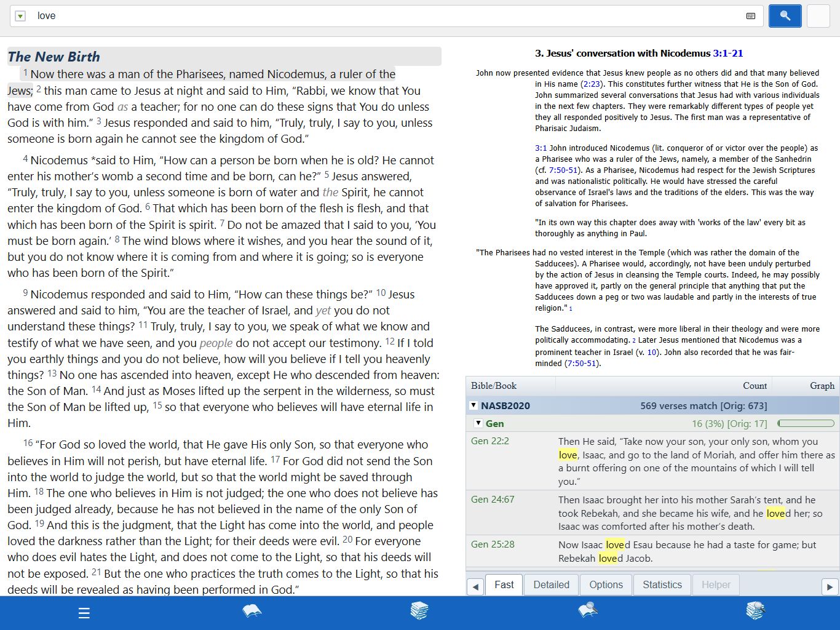Follow the 3:1-21 link in the commentary heading
Image resolution: width=840 pixels, height=630 pixels.
tap(728, 54)
